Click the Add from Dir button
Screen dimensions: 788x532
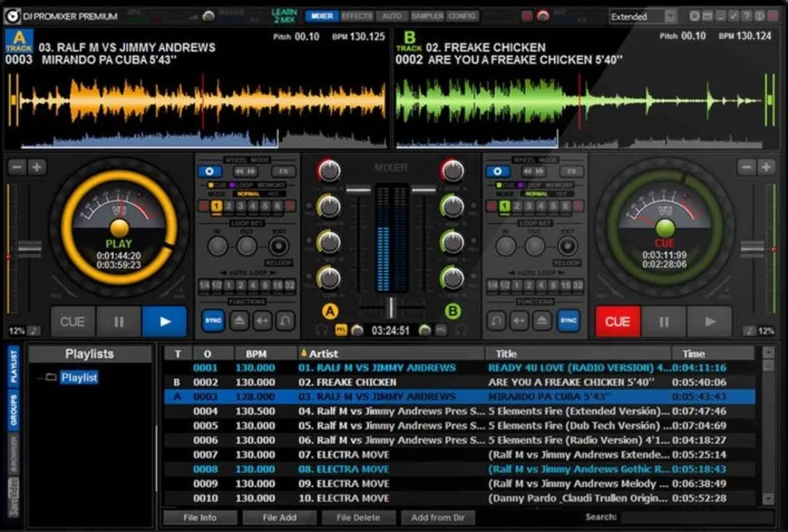click(437, 518)
